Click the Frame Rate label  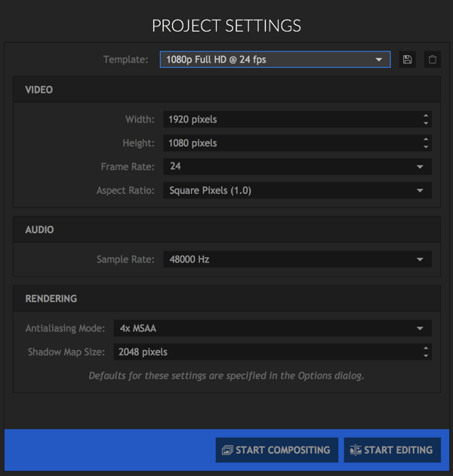[128, 167]
